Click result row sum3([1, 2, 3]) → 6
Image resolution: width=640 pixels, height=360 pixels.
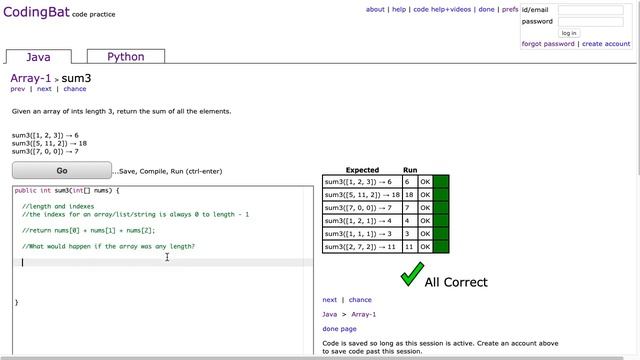385,182
